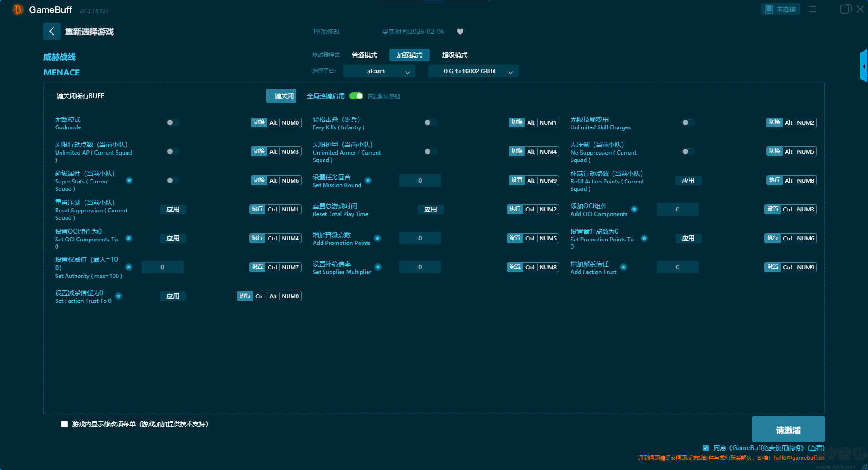This screenshot has height=470, width=868.
Task: Click the MENACE game title
Action: coord(61,72)
